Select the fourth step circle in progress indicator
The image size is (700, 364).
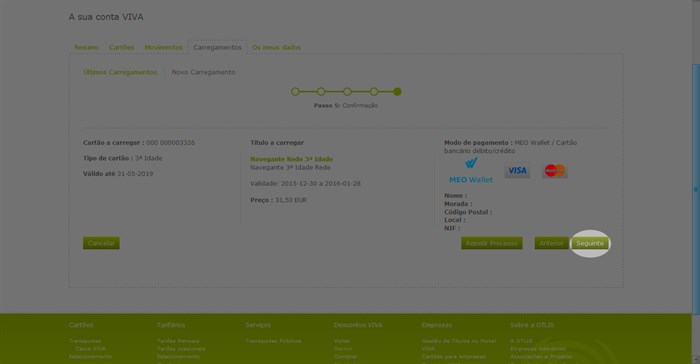coord(374,92)
